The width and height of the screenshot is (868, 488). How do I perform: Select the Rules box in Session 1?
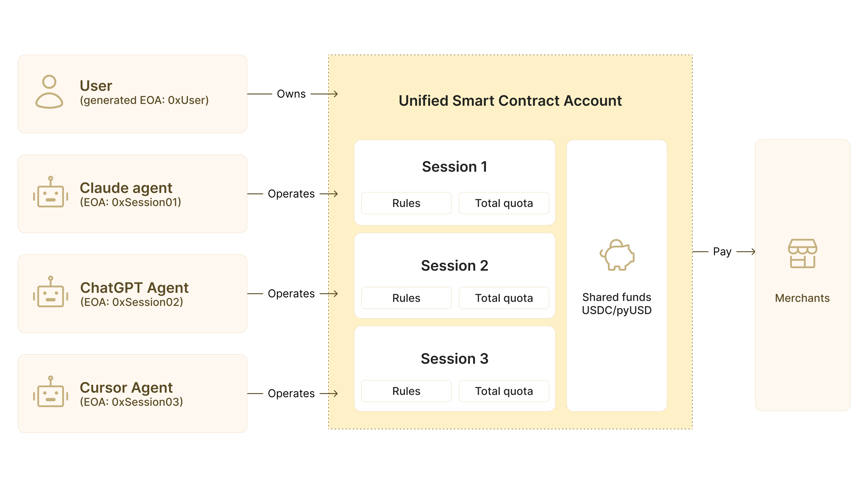(x=406, y=203)
